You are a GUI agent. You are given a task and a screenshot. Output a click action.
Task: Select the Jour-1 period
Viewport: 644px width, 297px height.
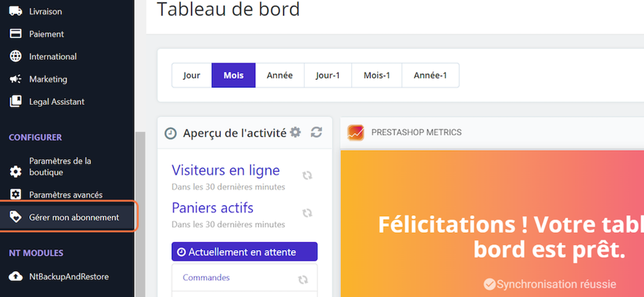tap(328, 75)
